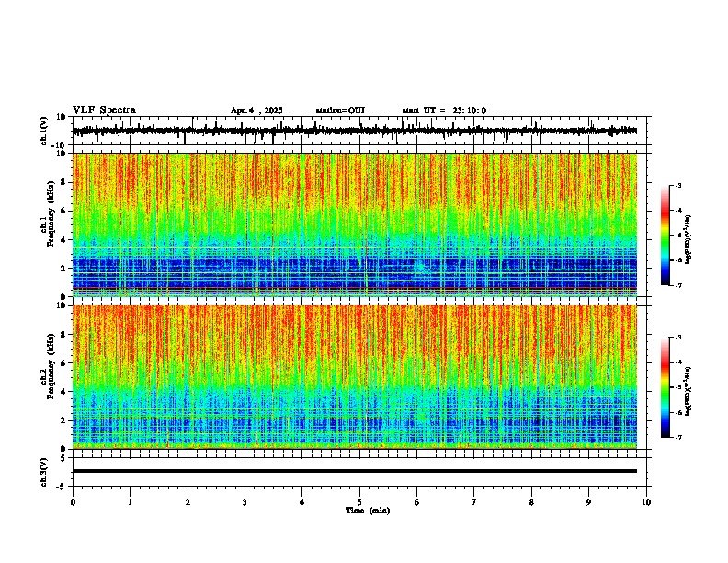Click the "ch.1(V)" waveform axis label

click(x=44, y=131)
